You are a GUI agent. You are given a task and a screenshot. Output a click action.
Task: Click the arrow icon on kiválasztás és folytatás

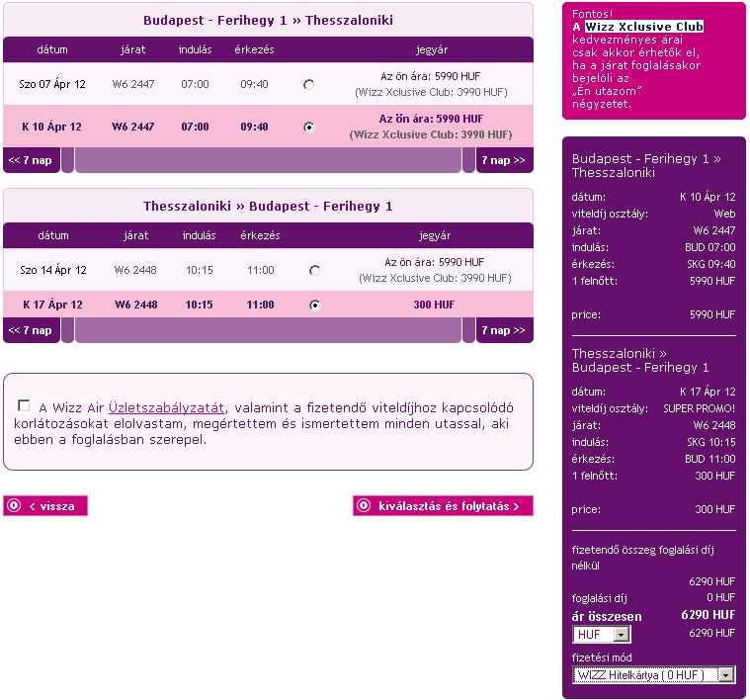pyautogui.click(x=364, y=506)
